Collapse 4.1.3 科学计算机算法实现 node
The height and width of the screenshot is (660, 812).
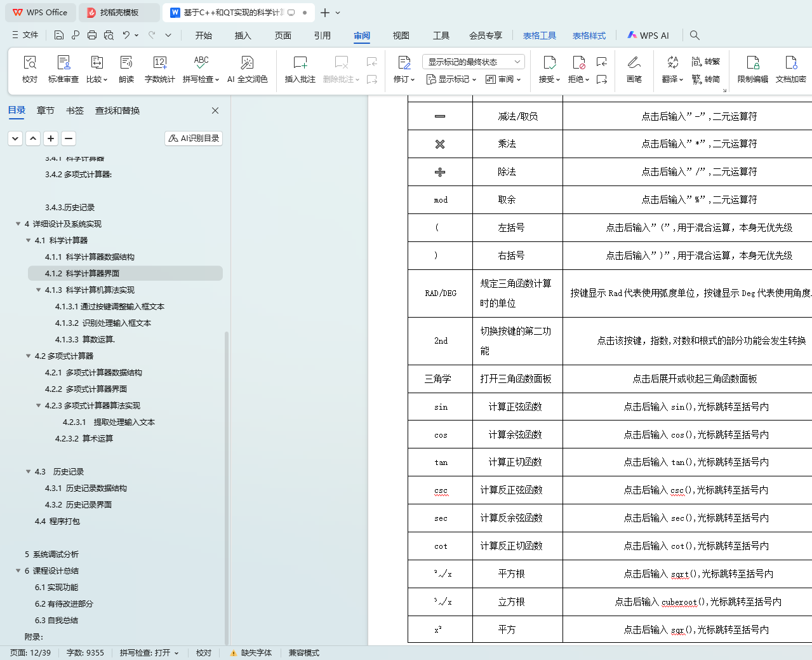39,290
